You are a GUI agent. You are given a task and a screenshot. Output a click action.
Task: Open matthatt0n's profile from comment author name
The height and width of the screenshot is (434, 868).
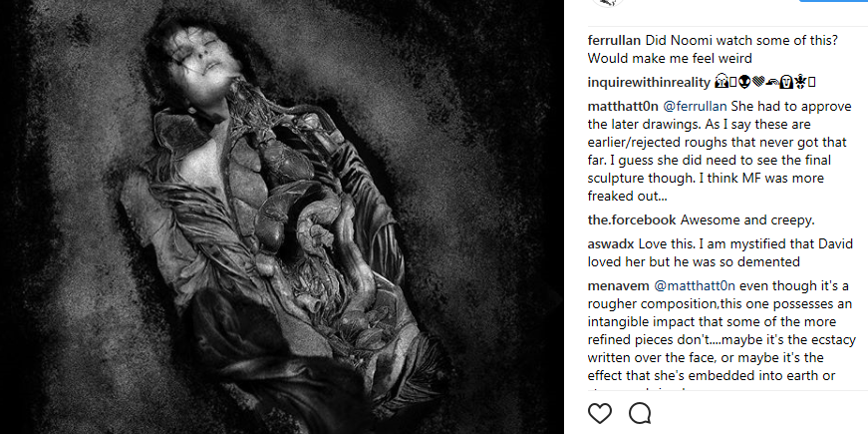623,107
